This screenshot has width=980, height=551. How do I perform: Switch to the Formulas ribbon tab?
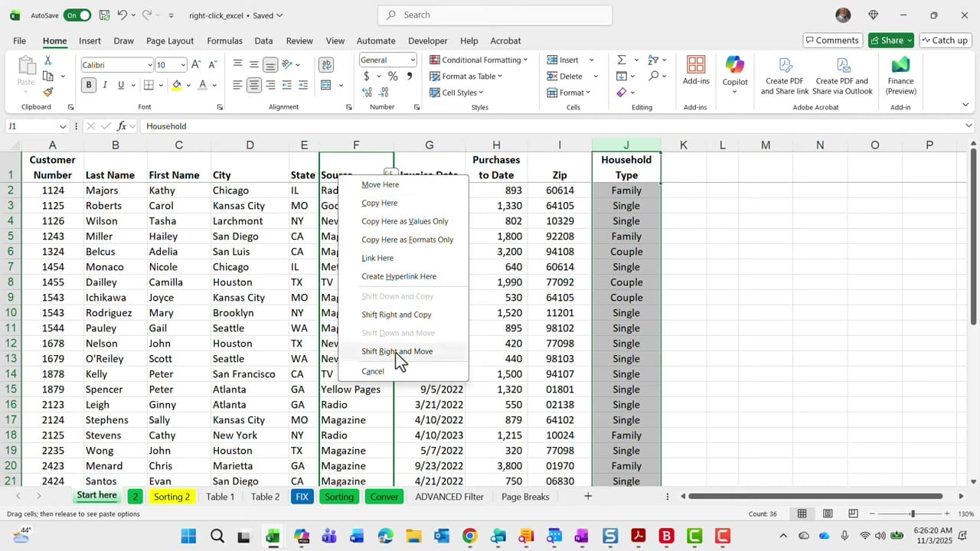coord(224,41)
